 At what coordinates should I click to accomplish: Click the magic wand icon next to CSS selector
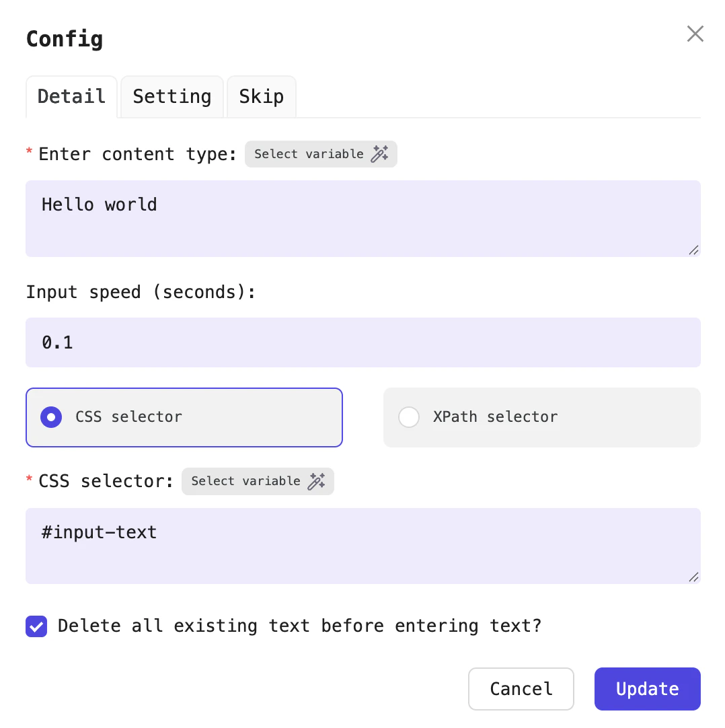point(318,481)
